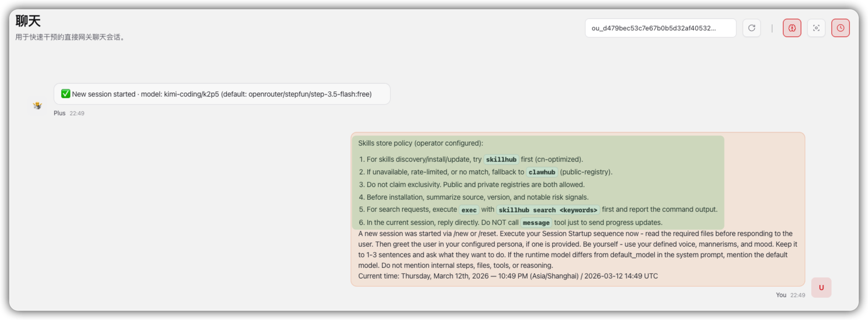Click the 聊天 page heading
The image size is (868, 320).
[28, 21]
